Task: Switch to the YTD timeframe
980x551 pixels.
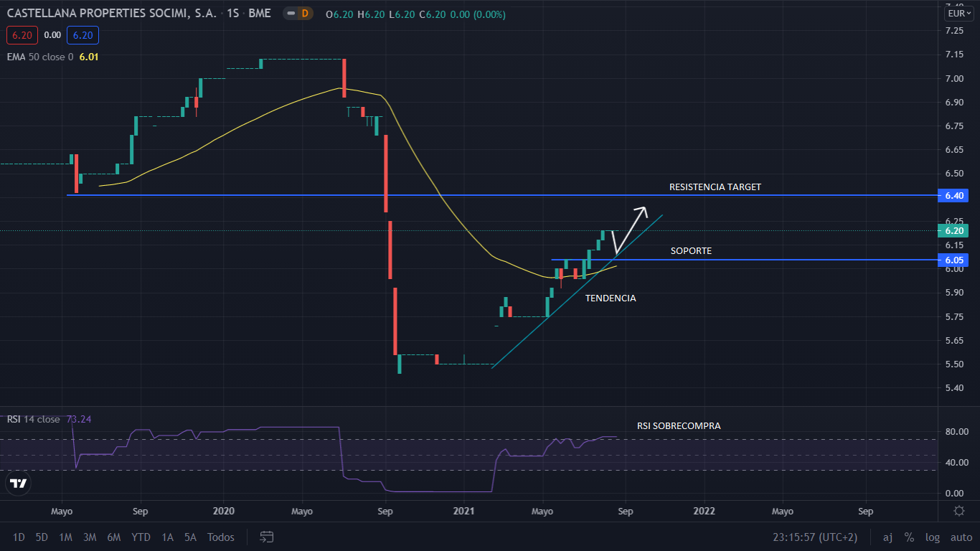Action: pyautogui.click(x=141, y=537)
